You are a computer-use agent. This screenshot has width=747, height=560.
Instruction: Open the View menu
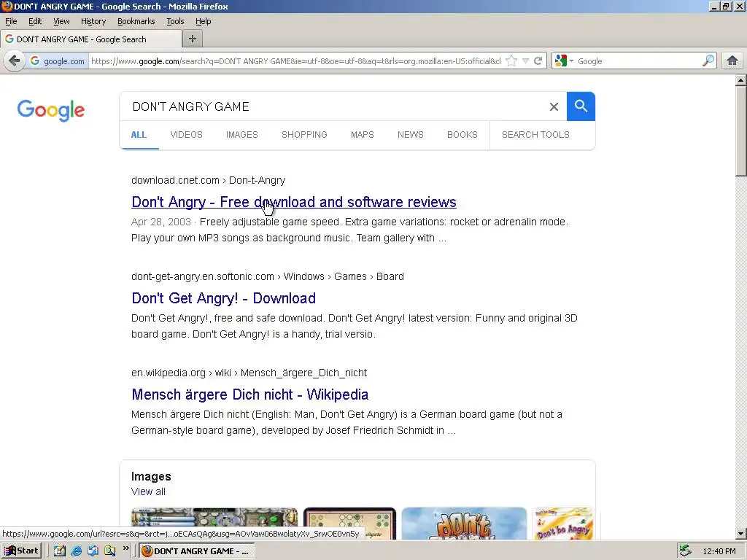pos(61,21)
